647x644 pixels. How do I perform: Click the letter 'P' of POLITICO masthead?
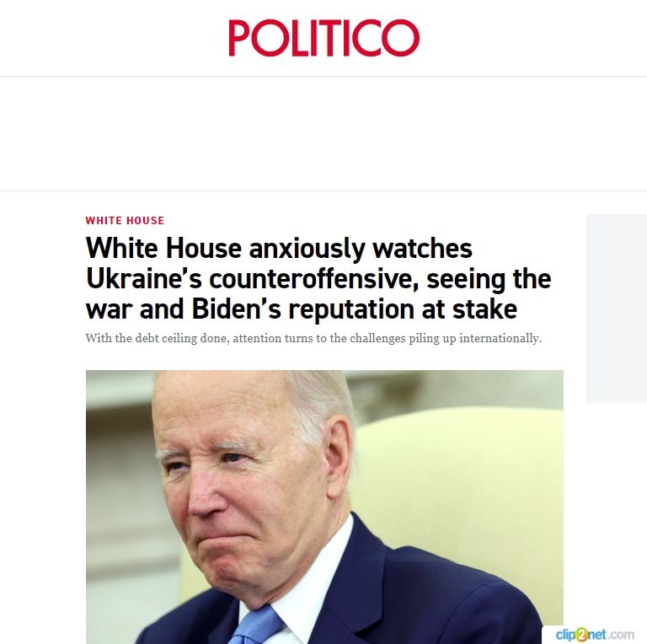pos(240,38)
